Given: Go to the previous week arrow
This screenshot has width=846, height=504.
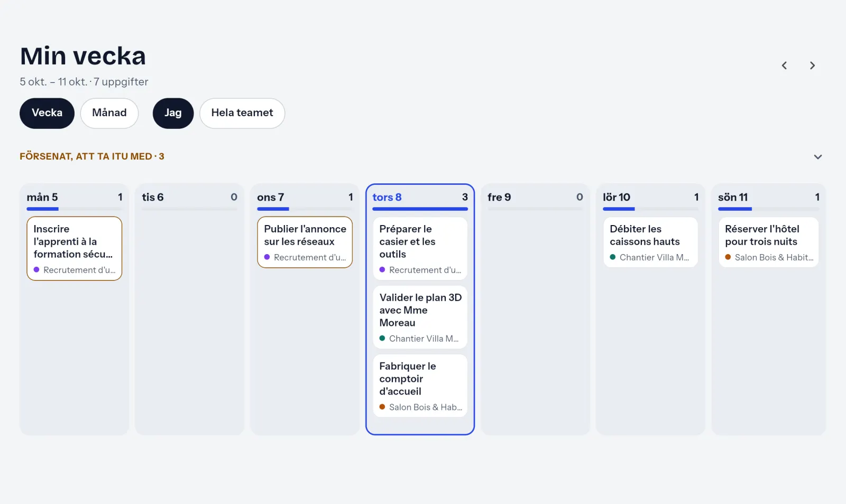Looking at the screenshot, I should [x=785, y=66].
